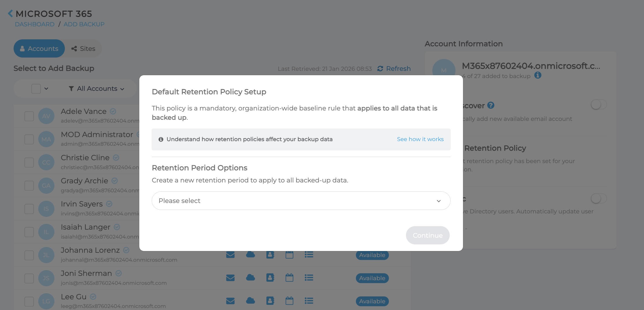Click the info icon beside added to backup

pyautogui.click(x=537, y=75)
